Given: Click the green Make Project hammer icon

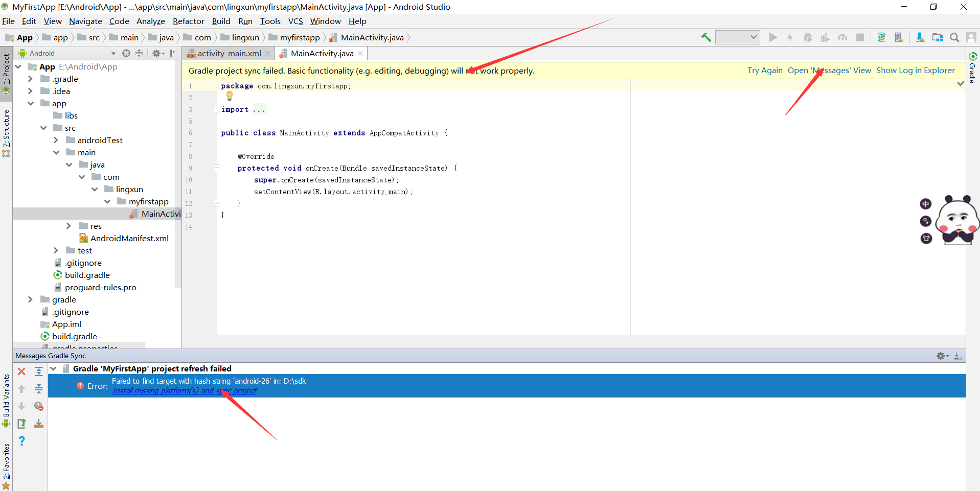Looking at the screenshot, I should (706, 37).
